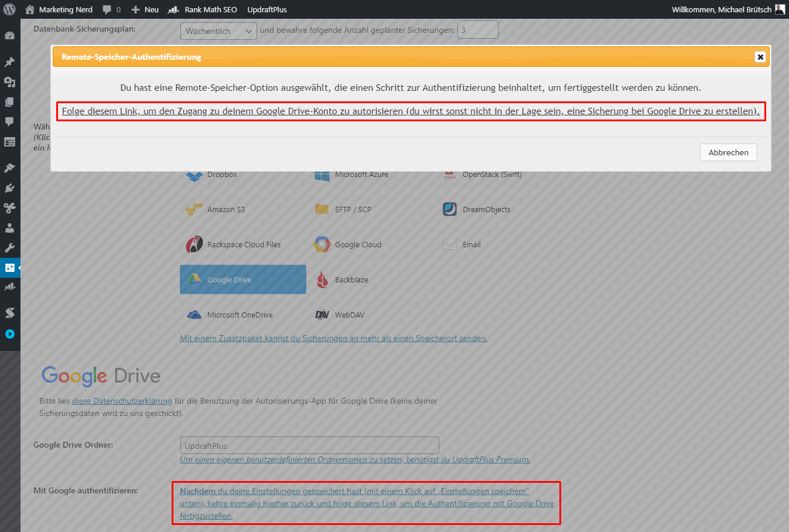The height and width of the screenshot is (532, 789).
Task: Open Comments in the sidebar
Action: click(x=9, y=122)
